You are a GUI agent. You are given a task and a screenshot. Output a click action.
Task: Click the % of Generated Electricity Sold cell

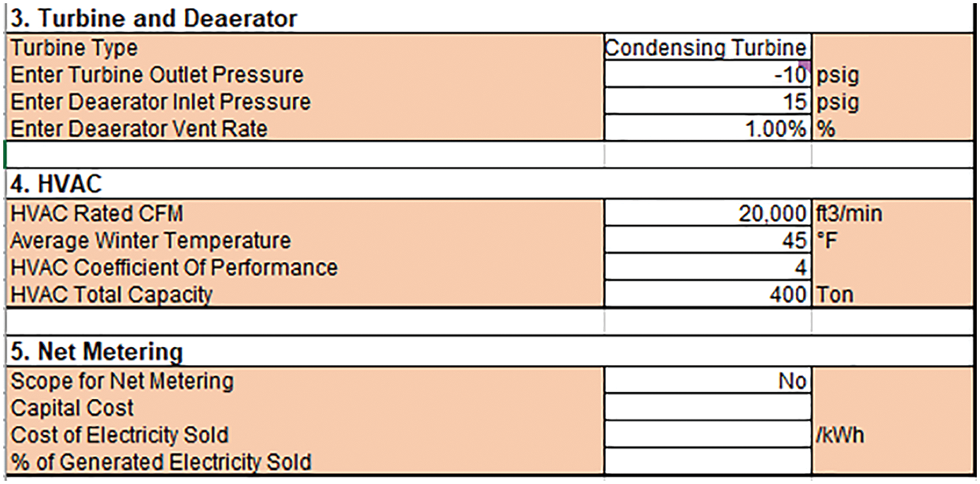[x=707, y=461]
